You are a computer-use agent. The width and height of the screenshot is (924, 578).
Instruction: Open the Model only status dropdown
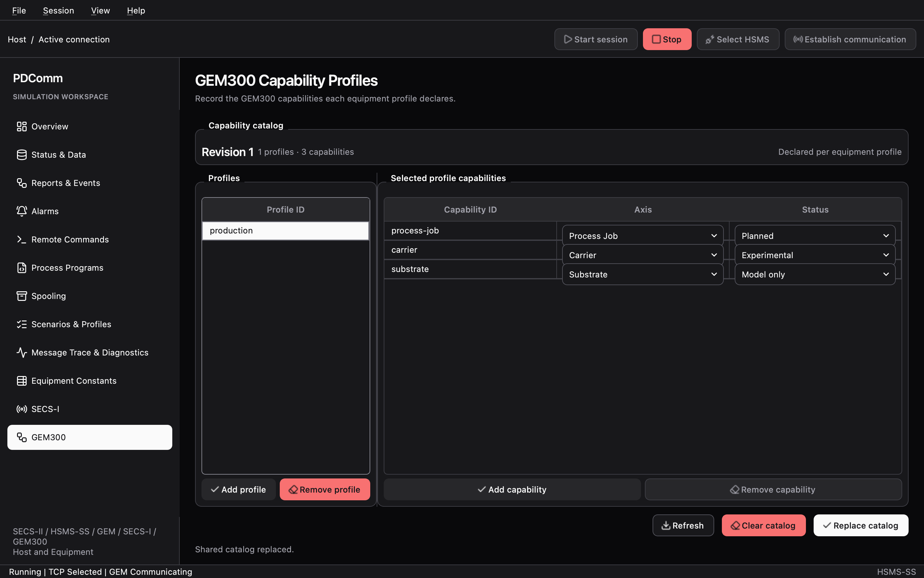[815, 275]
